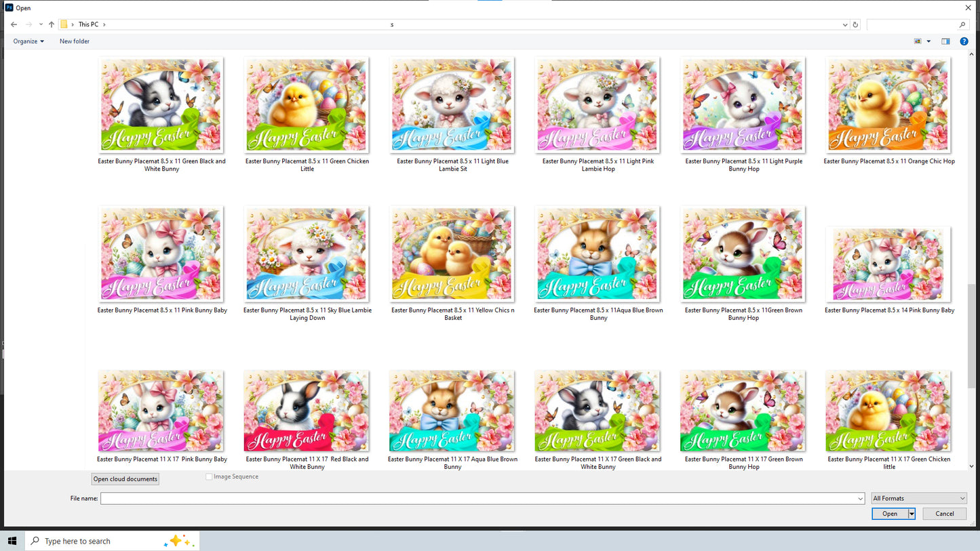This screenshot has width=980, height=551.
Task: Select Light Pink Lambie Hop thumbnail
Action: point(597,104)
